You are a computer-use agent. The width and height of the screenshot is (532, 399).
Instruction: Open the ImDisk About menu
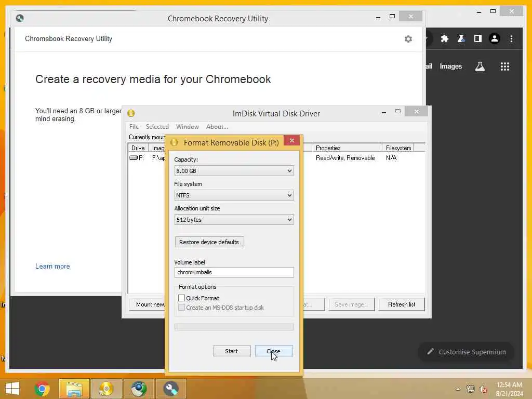[217, 127]
